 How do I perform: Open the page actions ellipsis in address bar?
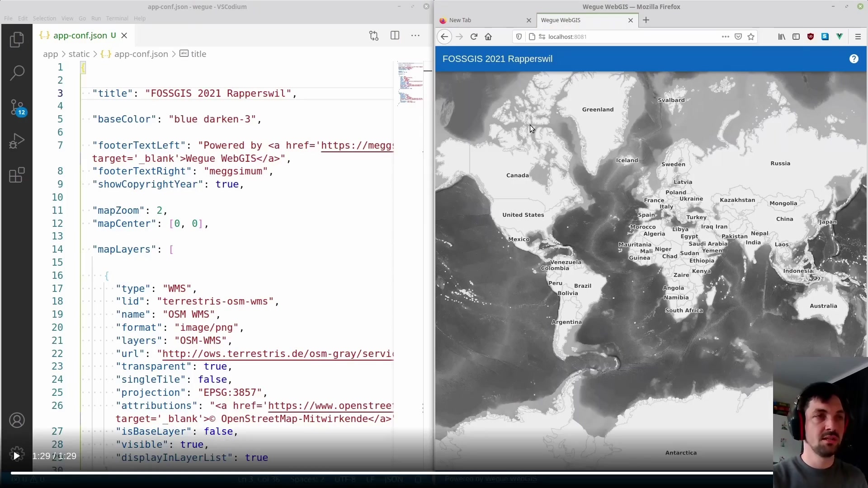coord(726,37)
